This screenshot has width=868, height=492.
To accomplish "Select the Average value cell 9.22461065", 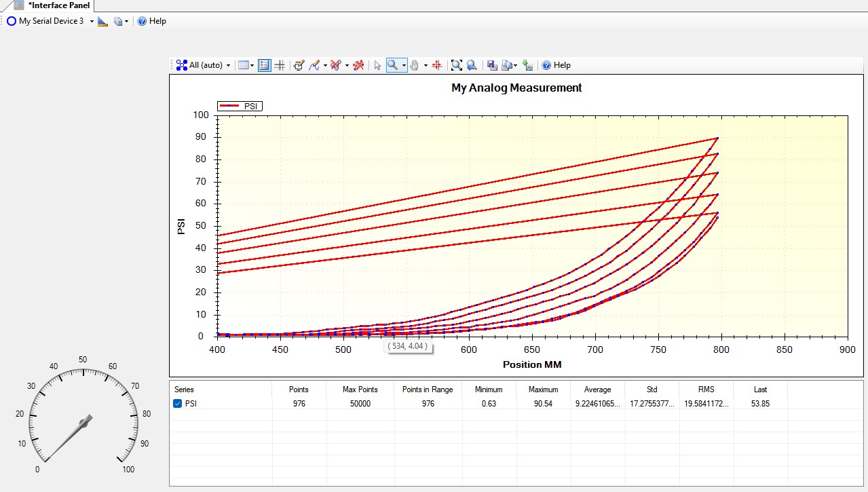I will [x=597, y=404].
